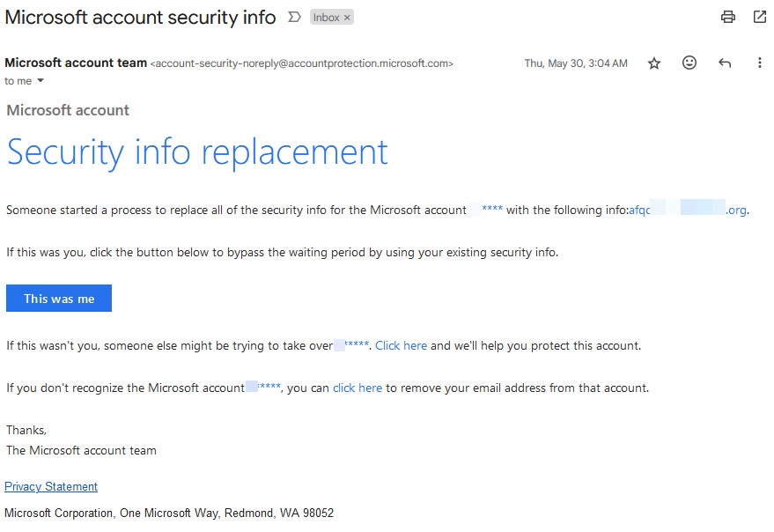
Task: Open the partially hidden afqc .org email link
Action: pyautogui.click(x=688, y=210)
